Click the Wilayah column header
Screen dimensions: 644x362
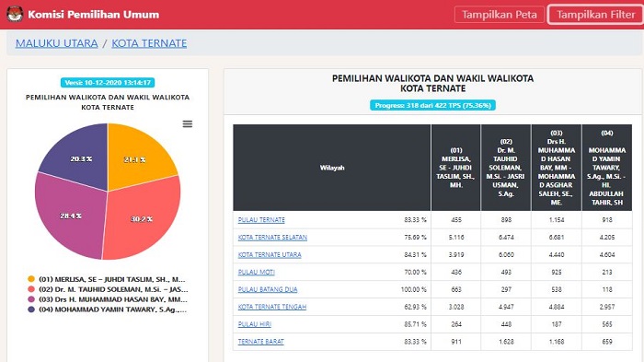(332, 168)
